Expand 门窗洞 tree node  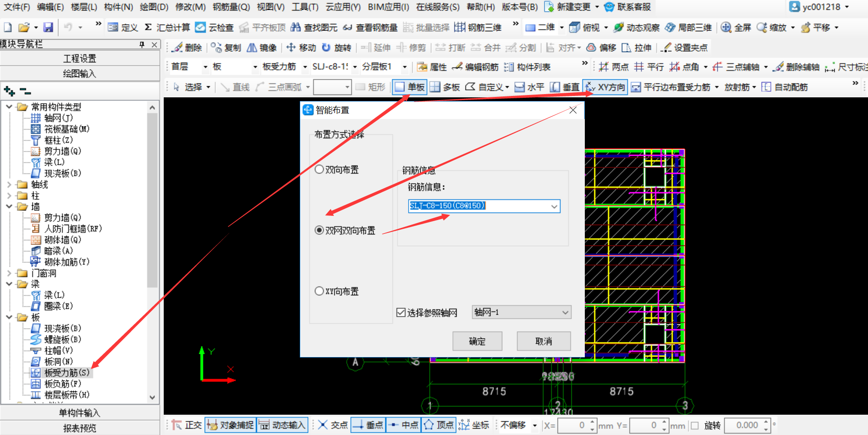(9, 273)
